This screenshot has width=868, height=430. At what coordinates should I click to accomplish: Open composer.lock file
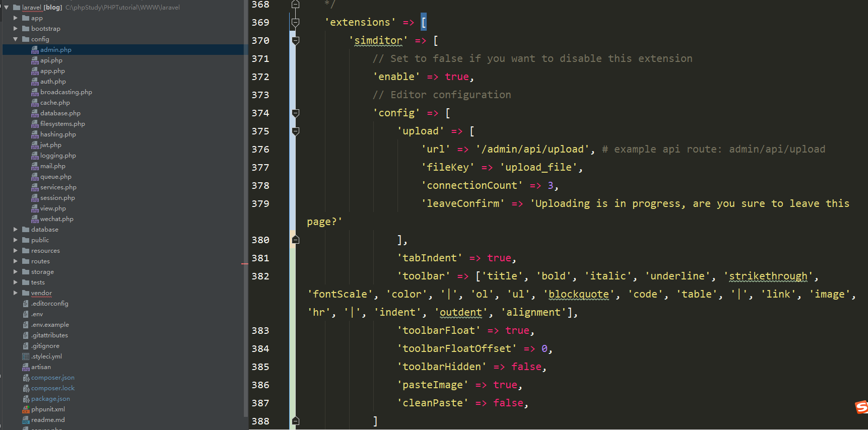[53, 388]
